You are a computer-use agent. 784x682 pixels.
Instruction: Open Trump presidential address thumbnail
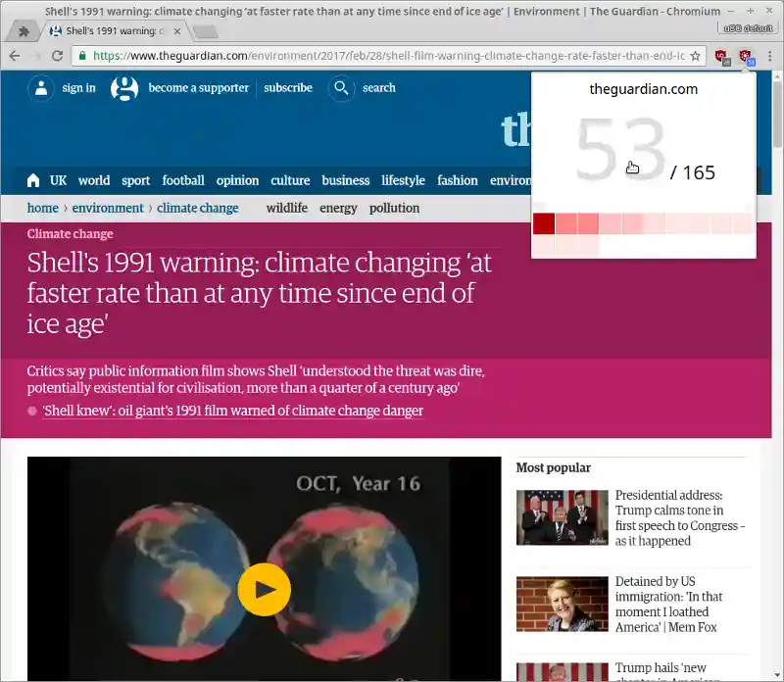click(x=562, y=517)
